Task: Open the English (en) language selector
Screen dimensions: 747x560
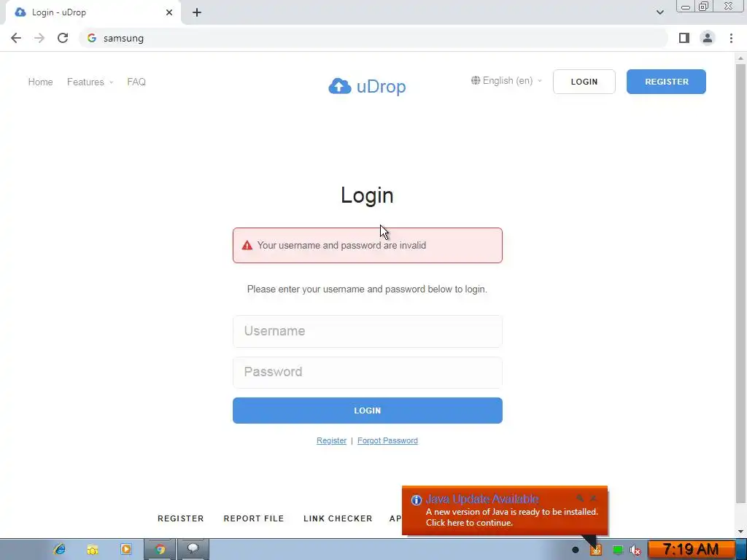Action: click(506, 80)
